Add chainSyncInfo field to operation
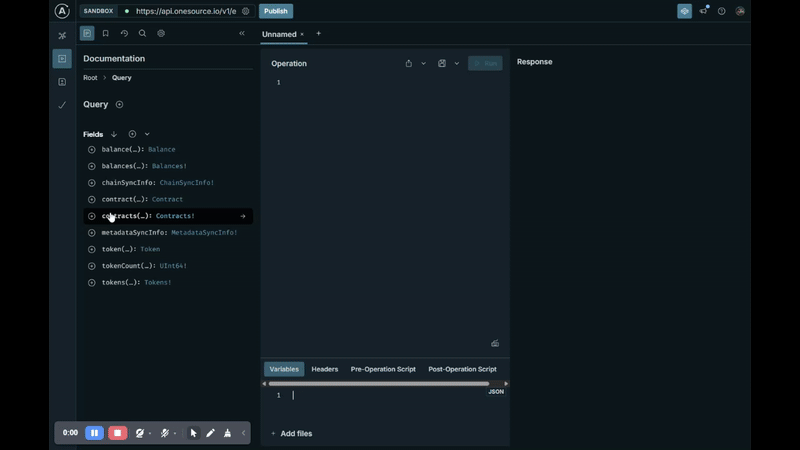 click(x=91, y=183)
